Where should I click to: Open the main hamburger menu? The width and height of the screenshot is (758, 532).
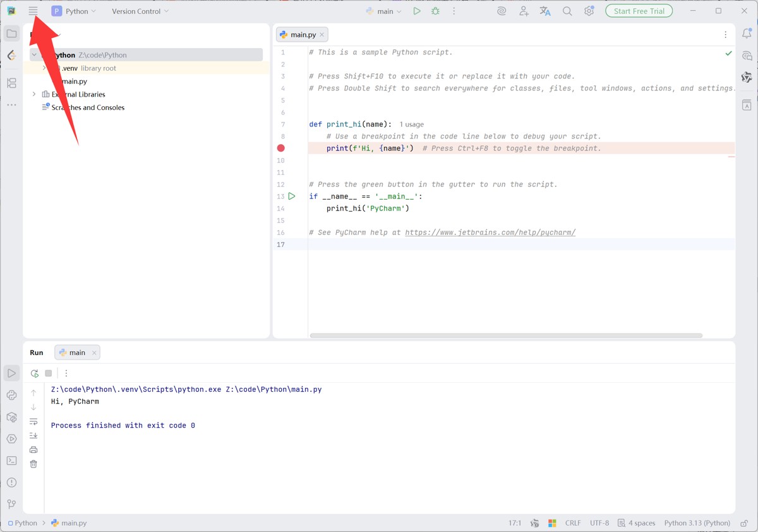click(x=33, y=11)
